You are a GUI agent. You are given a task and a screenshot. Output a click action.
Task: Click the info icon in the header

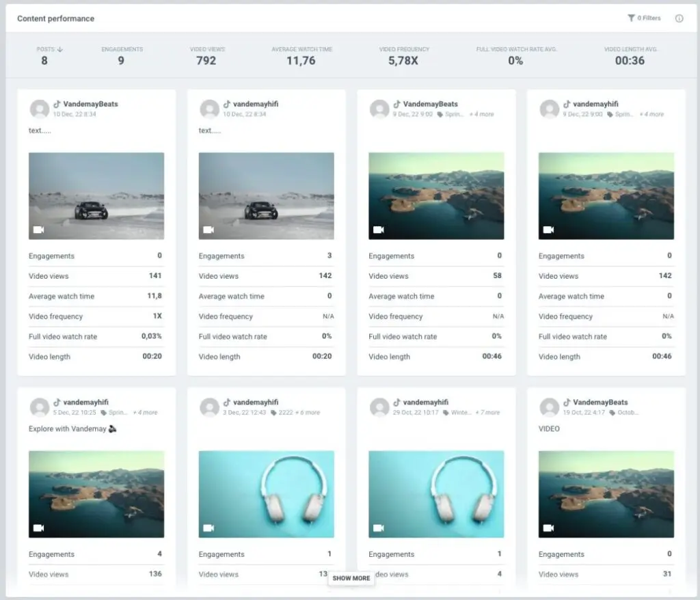pyautogui.click(x=679, y=18)
